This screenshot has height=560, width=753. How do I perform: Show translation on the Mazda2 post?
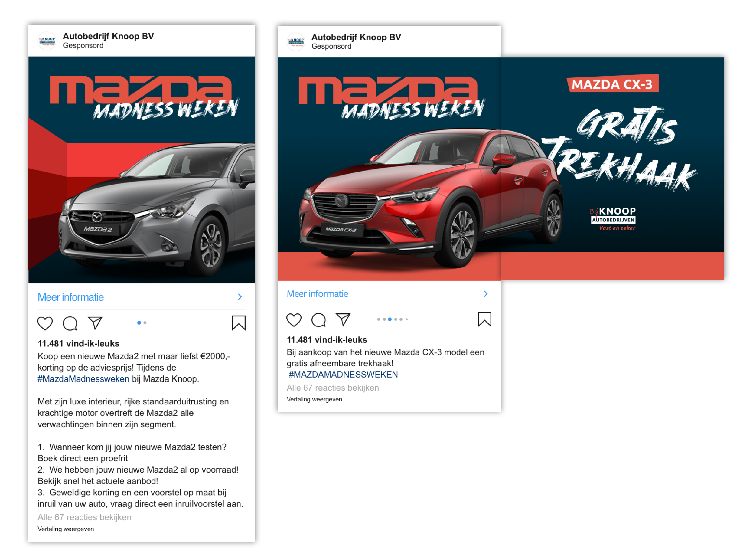66,529
